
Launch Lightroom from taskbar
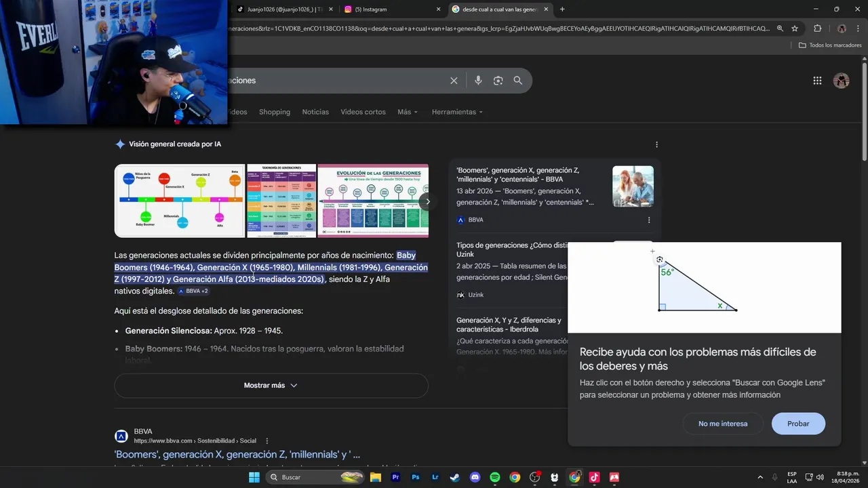(435, 477)
